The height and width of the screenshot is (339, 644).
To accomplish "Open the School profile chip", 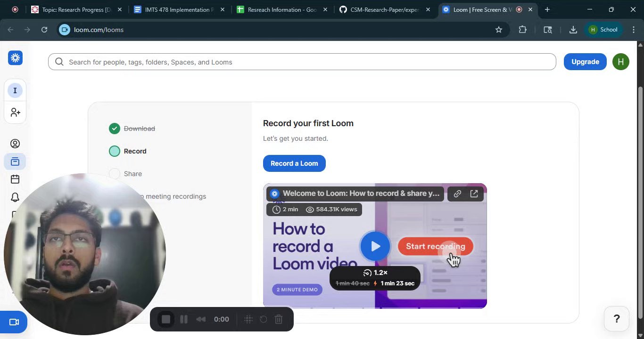I will (603, 30).
